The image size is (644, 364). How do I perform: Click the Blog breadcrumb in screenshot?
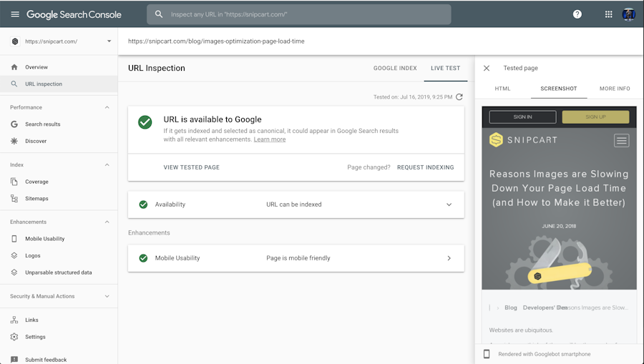510,308
